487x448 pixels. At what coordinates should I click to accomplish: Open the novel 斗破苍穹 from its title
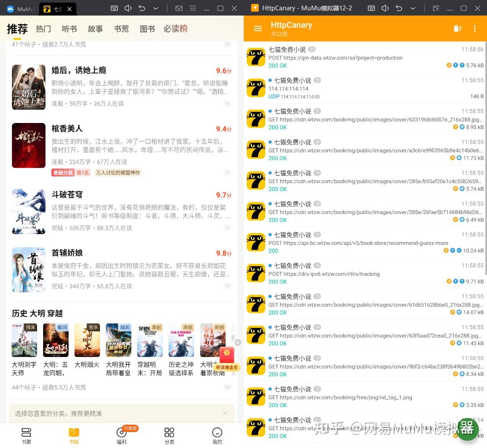click(67, 195)
